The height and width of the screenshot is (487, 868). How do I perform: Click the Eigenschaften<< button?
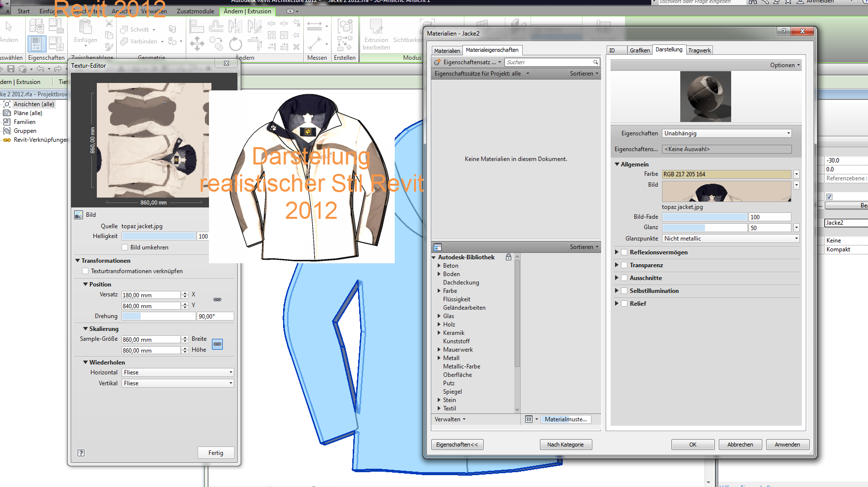click(x=457, y=445)
